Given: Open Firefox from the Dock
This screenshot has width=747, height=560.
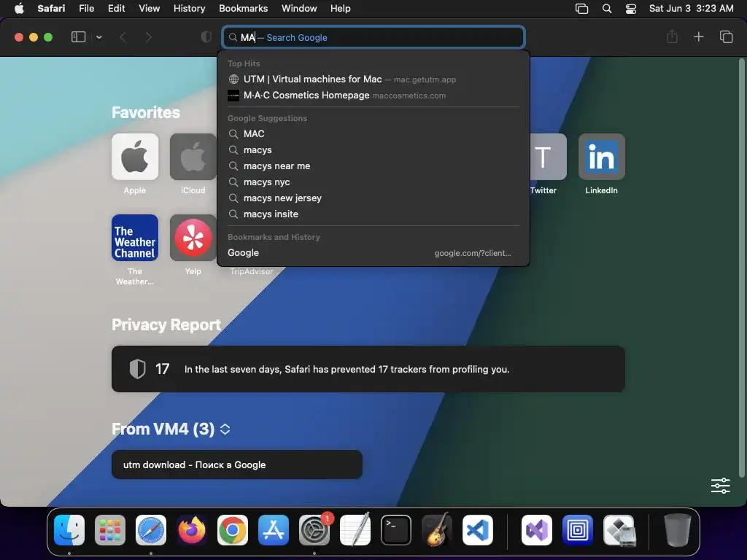Looking at the screenshot, I should click(192, 530).
